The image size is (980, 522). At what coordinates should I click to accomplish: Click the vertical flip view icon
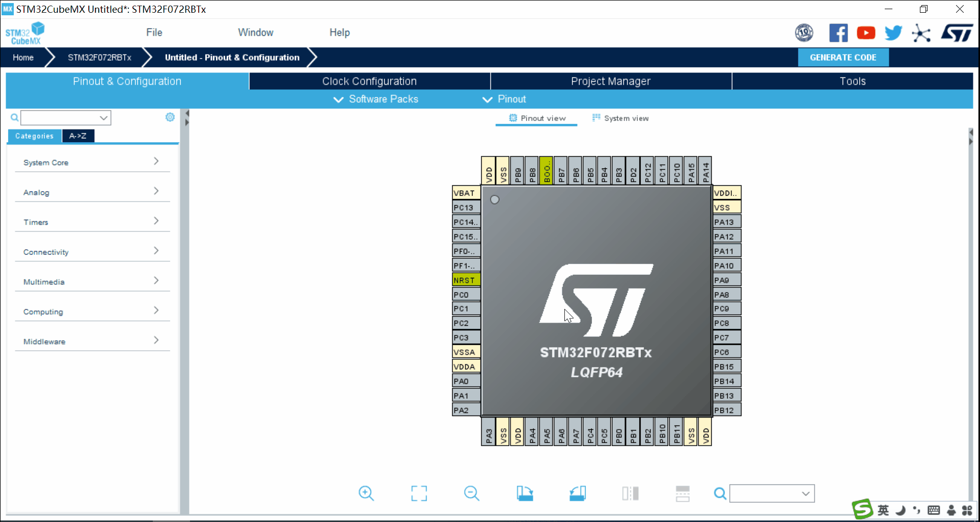coord(631,493)
